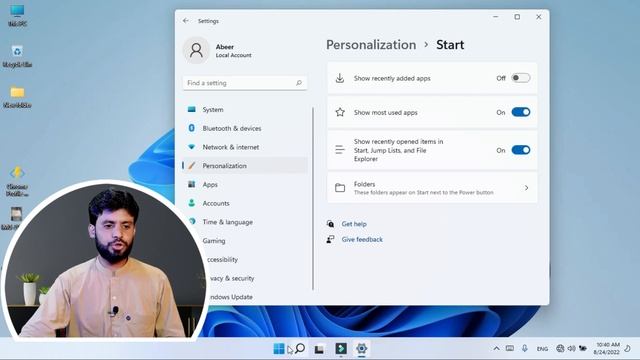Viewport: 640px width, 360px height.
Task: Click the Bluetooth icon in the sidebar
Action: click(x=191, y=128)
